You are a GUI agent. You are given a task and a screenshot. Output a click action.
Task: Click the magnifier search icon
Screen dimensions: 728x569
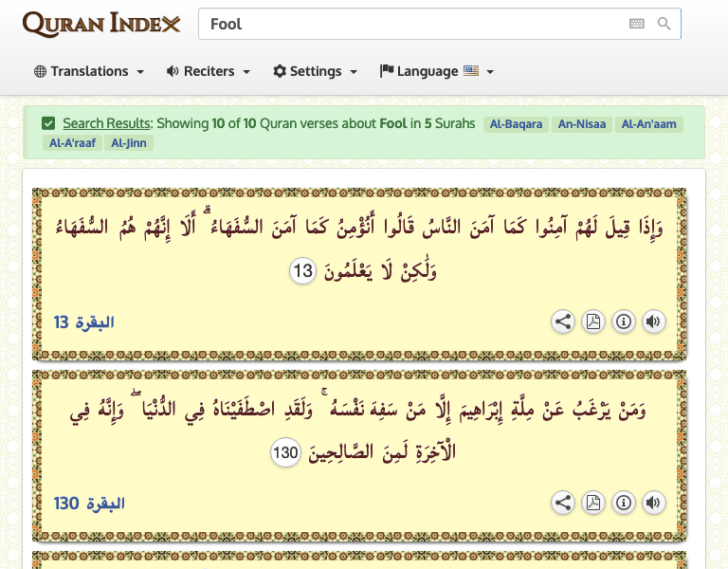click(664, 24)
